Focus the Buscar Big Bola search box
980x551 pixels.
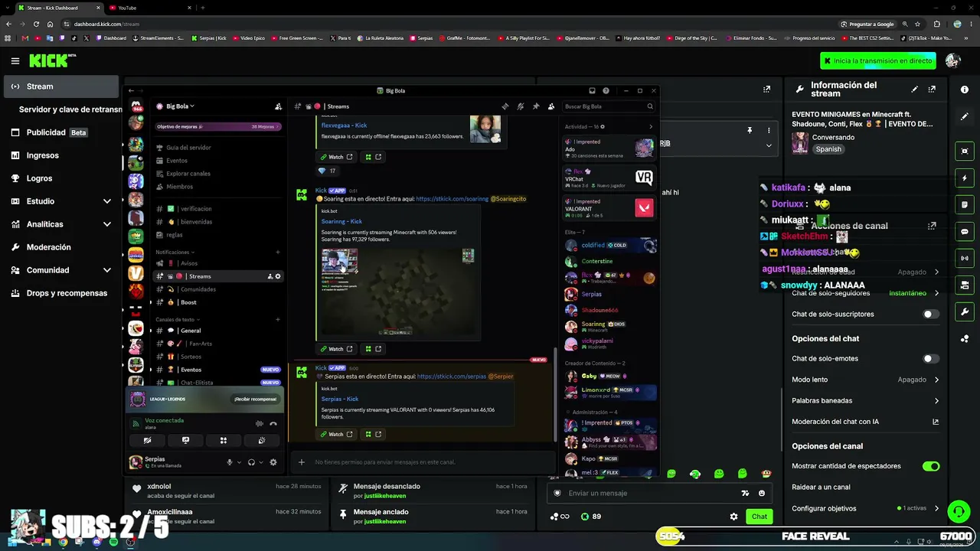tap(609, 106)
